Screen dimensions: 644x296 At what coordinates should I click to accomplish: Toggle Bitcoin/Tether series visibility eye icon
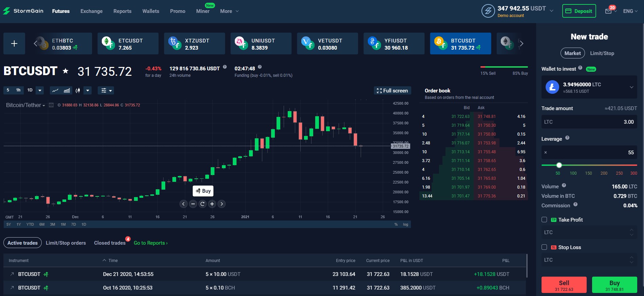point(51,105)
